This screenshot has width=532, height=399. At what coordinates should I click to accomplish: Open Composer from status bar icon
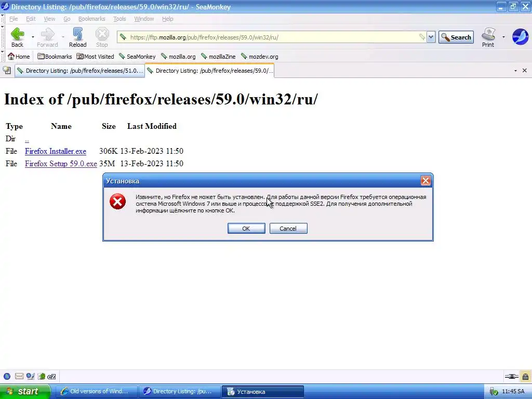tap(30, 376)
